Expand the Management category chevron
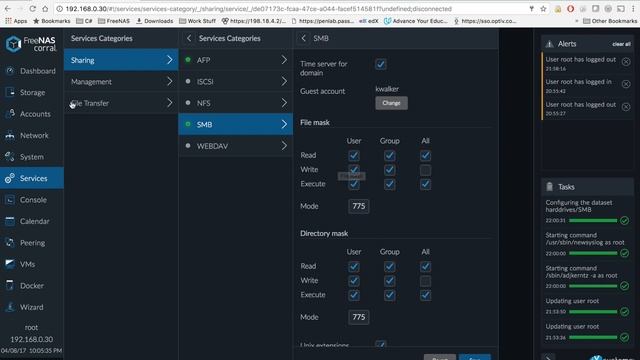The width and height of the screenshot is (640, 360). pyautogui.click(x=169, y=82)
